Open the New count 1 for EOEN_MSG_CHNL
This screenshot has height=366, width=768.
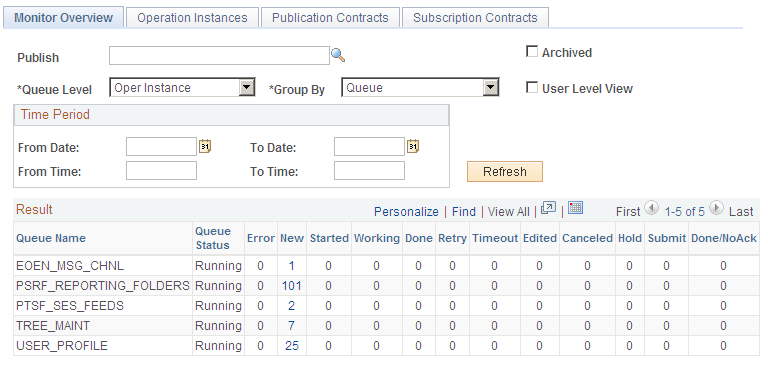292,266
